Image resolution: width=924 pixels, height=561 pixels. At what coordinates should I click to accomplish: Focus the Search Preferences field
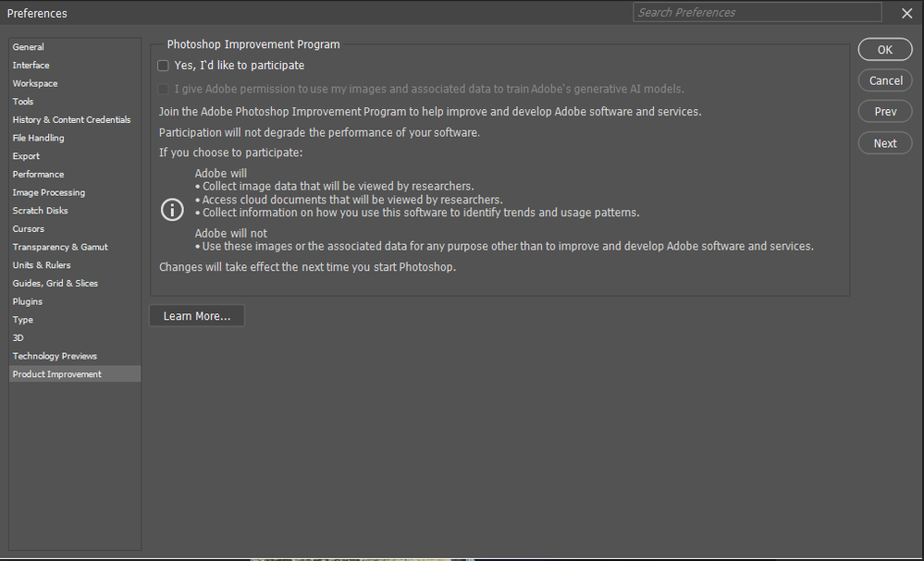click(758, 12)
